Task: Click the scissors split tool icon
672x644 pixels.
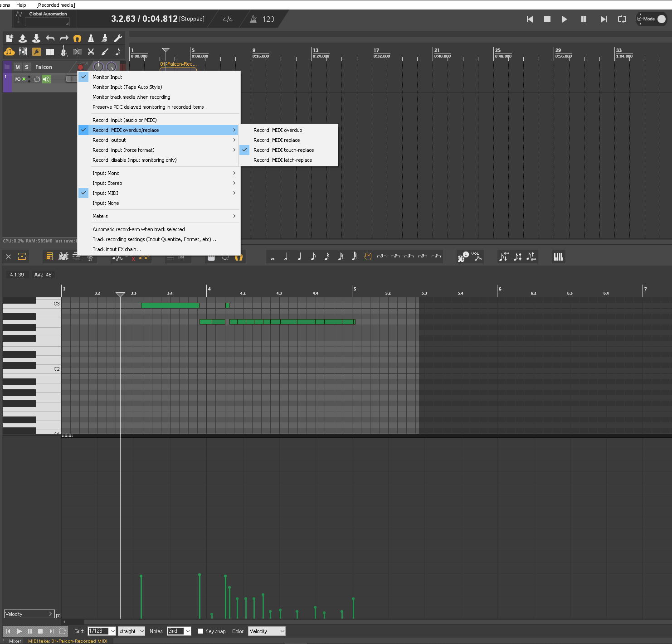Action: point(91,52)
